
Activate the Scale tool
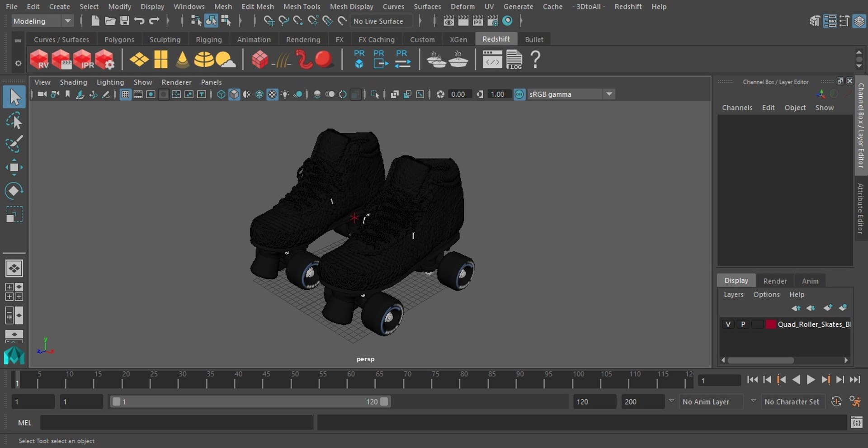14,214
